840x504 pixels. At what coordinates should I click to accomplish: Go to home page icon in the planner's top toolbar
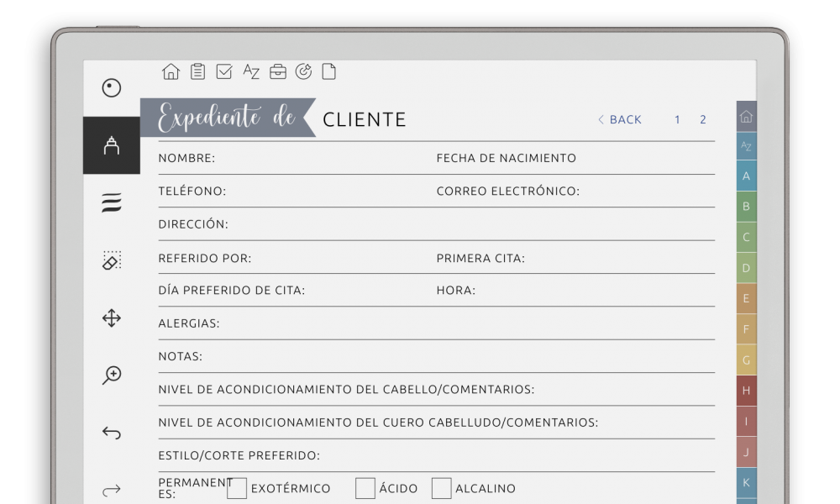point(171,71)
